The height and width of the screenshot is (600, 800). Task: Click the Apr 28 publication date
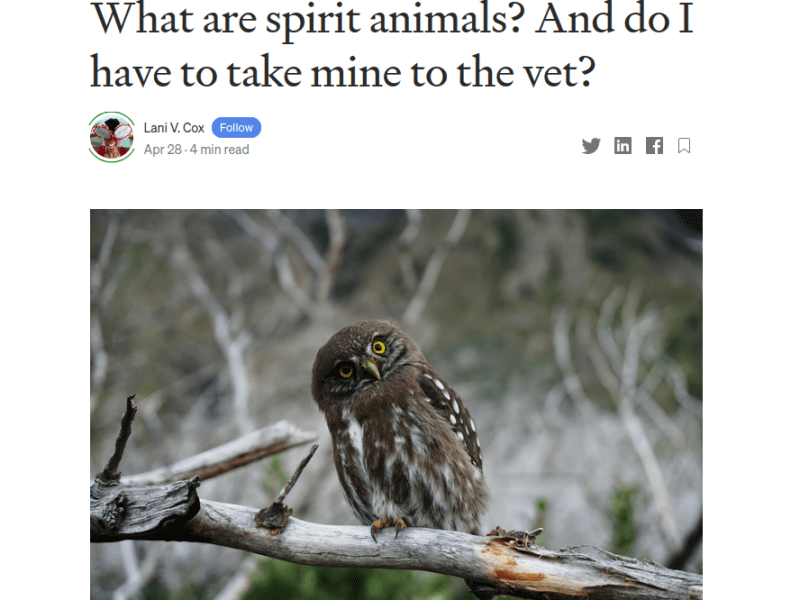[163, 149]
